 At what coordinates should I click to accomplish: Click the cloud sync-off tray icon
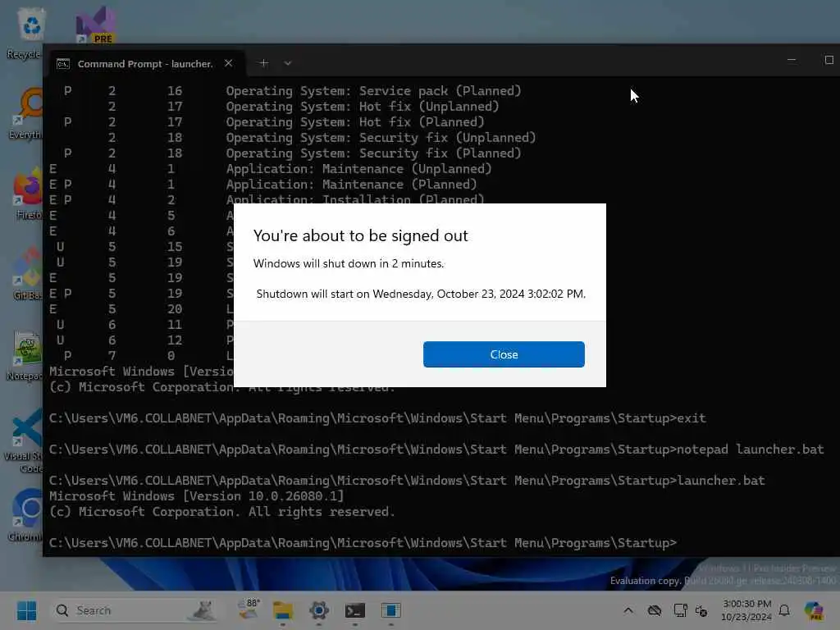coord(654,610)
